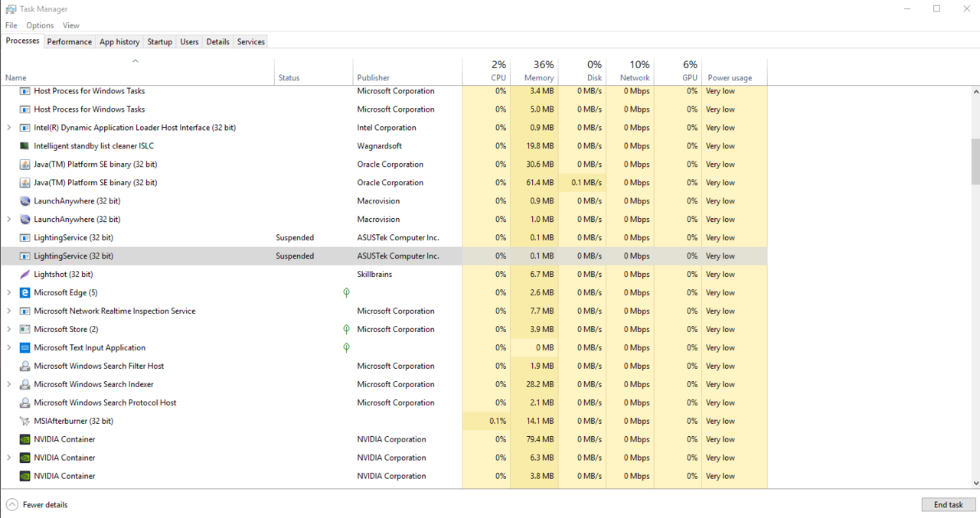This screenshot has height=518, width=980.
Task: Click the Microsoft Network Realtime Inspection Service icon
Action: 24,311
